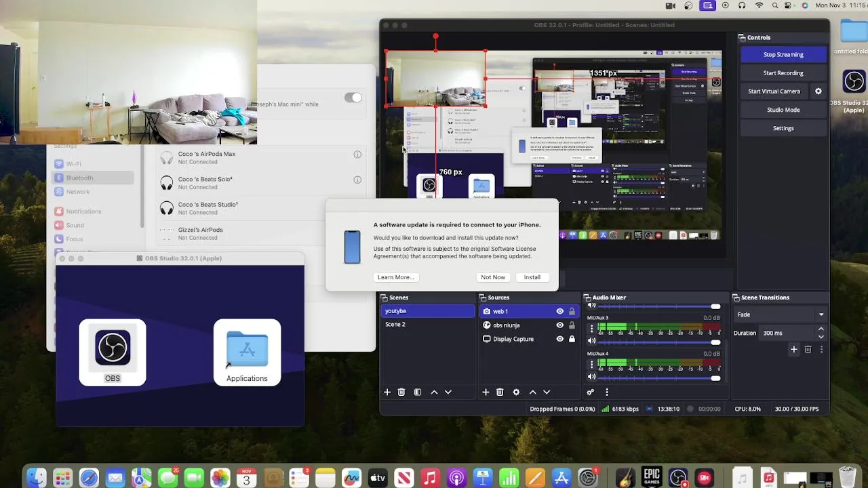
Task: Select the youtybe scene
Action: point(427,311)
